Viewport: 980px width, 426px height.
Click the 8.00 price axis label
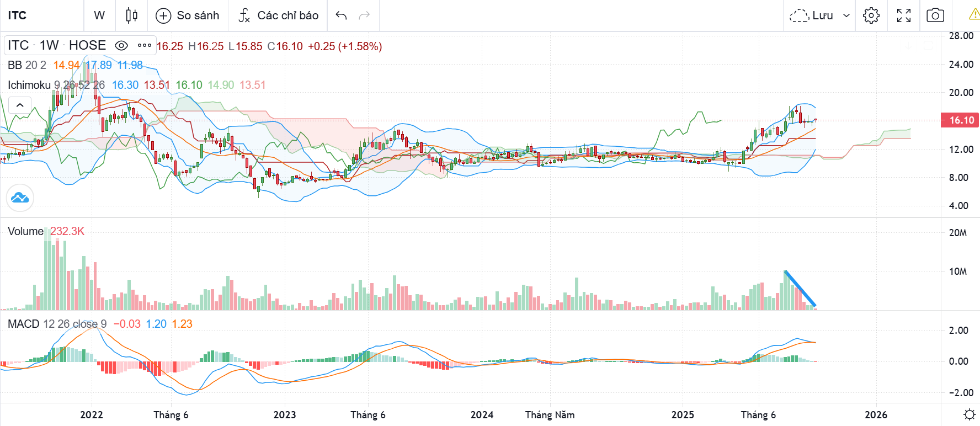(959, 178)
